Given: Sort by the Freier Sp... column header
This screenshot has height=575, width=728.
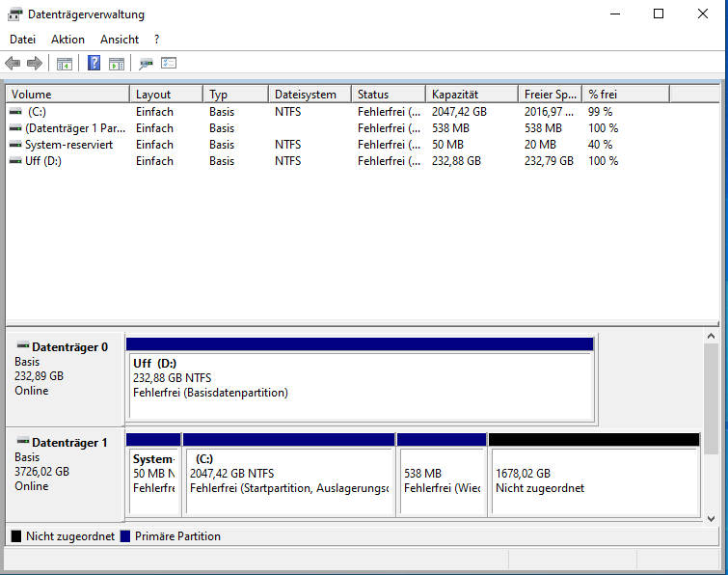Looking at the screenshot, I should (551, 95).
